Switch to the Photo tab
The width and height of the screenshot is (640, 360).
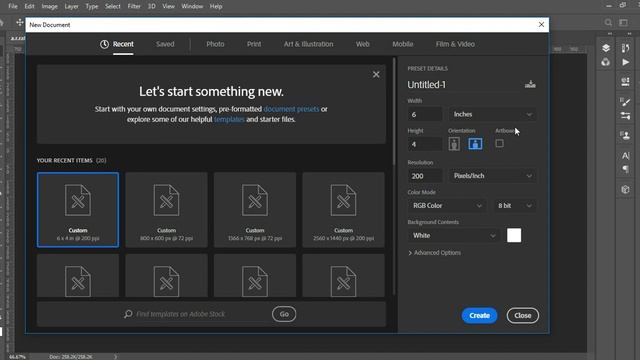[x=215, y=44]
